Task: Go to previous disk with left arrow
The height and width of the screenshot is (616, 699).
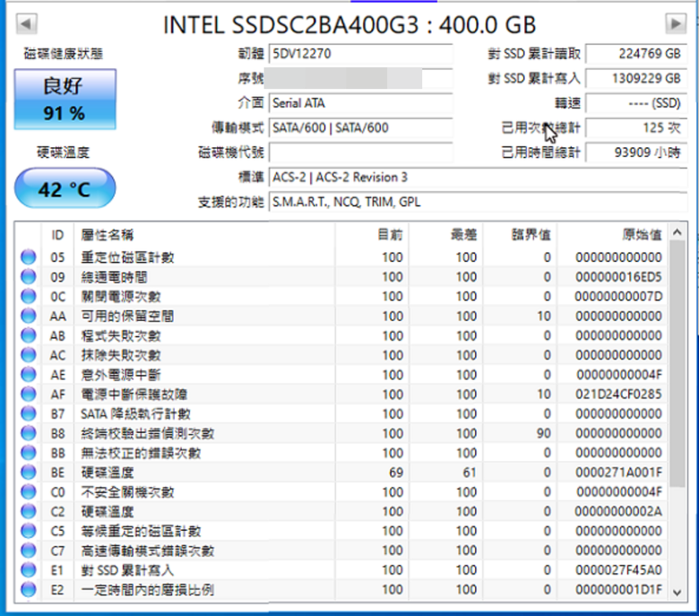Action: (26, 23)
